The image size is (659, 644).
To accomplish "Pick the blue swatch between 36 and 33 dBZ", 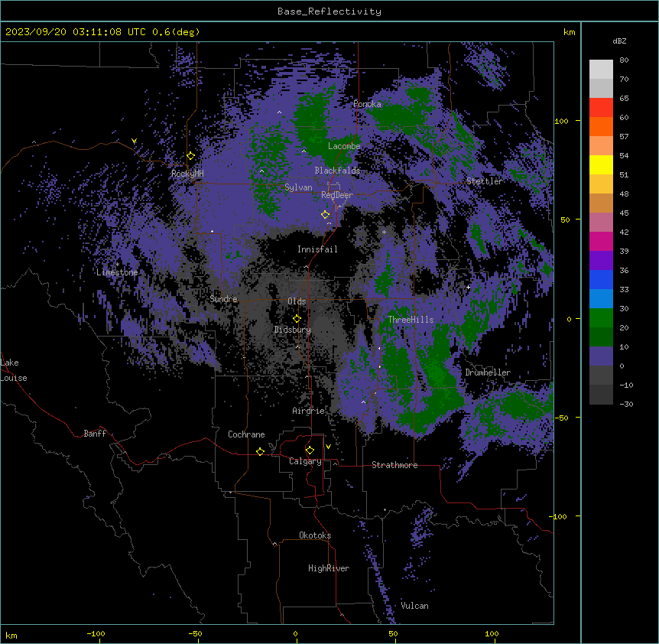I will point(601,279).
